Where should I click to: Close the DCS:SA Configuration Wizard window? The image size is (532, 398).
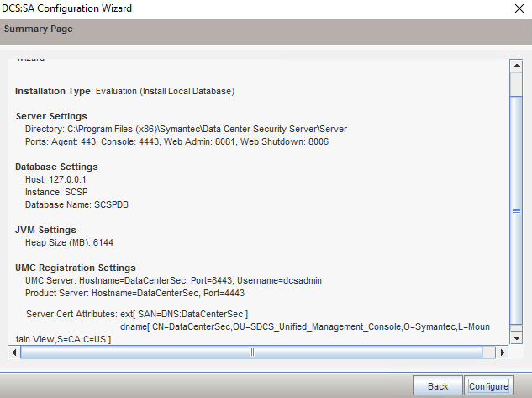coord(519,8)
